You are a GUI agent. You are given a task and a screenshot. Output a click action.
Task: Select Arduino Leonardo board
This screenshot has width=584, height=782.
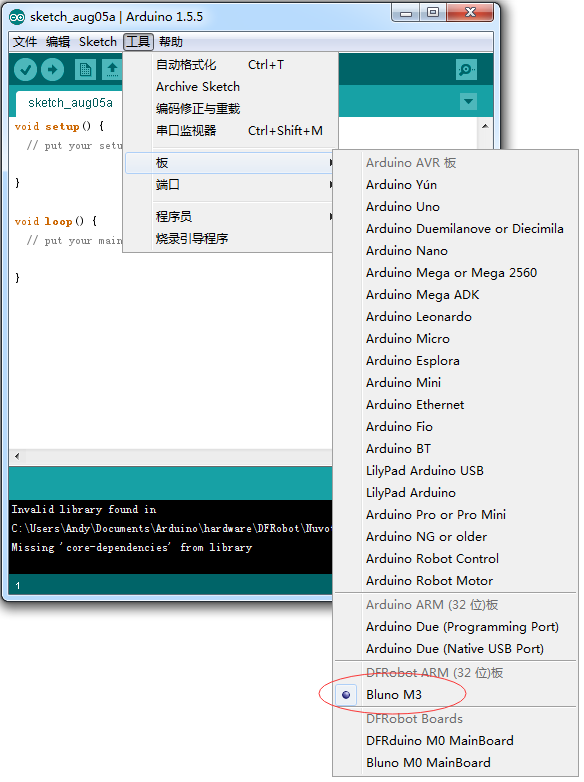click(x=456, y=317)
